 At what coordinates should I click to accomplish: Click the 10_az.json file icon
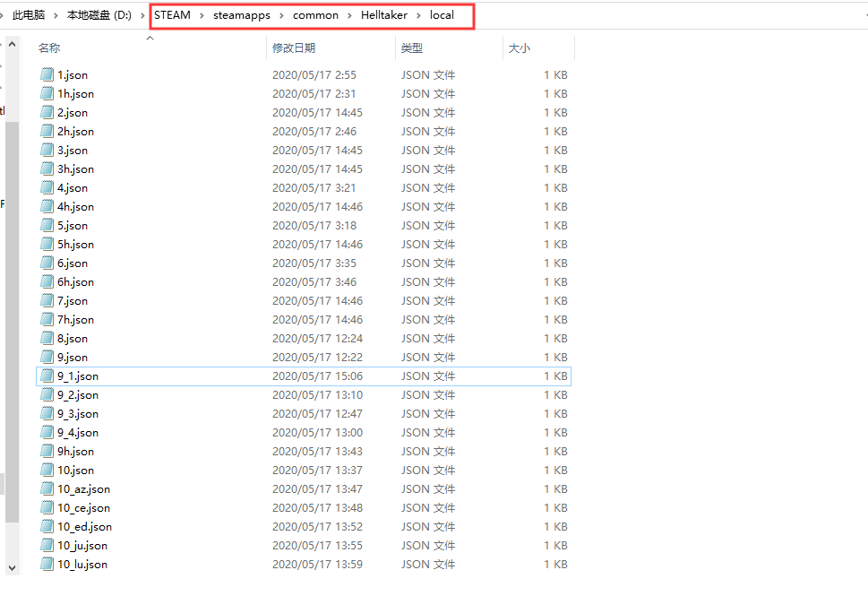pos(47,489)
